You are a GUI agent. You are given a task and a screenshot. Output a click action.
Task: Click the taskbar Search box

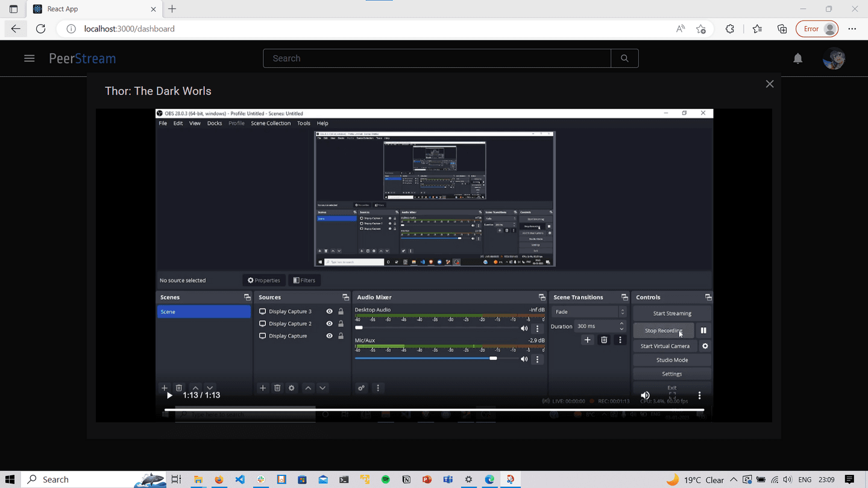pos(94,480)
